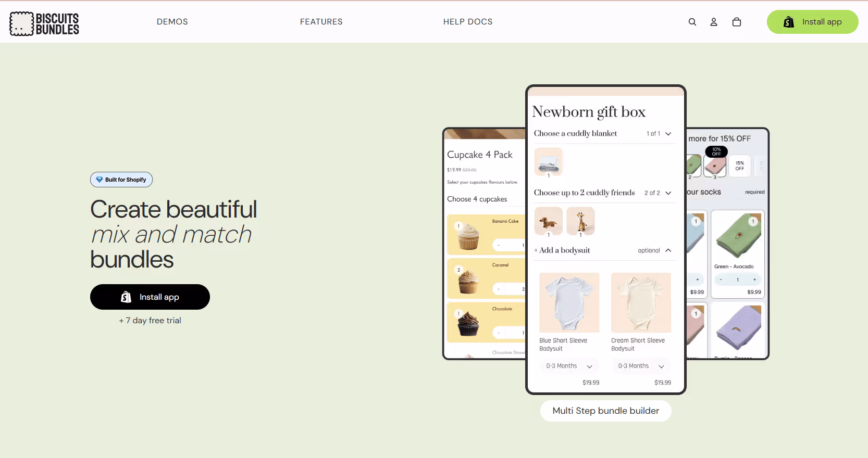Click the purple sock product image
This screenshot has width=868, height=458.
(738, 329)
